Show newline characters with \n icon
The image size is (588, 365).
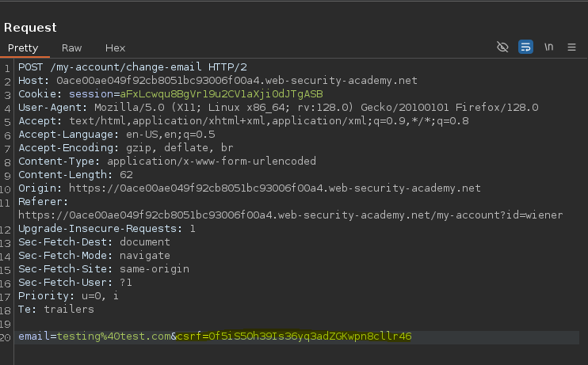pos(548,48)
